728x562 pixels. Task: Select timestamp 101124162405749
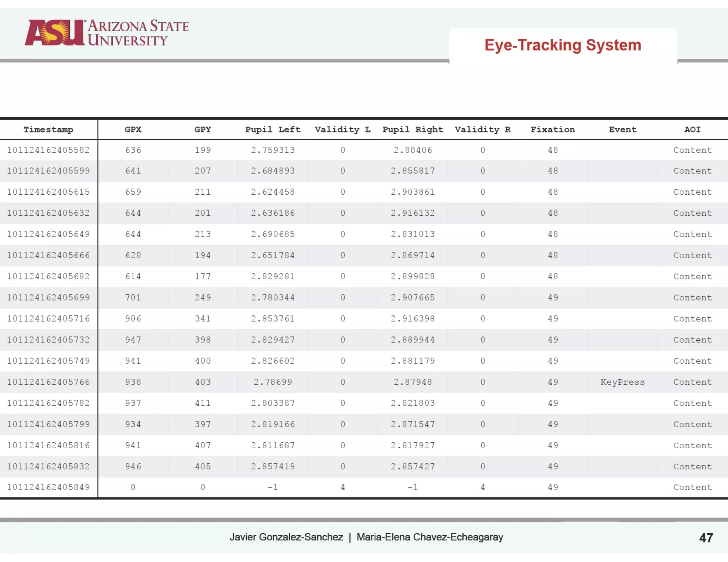pyautogui.click(x=48, y=361)
